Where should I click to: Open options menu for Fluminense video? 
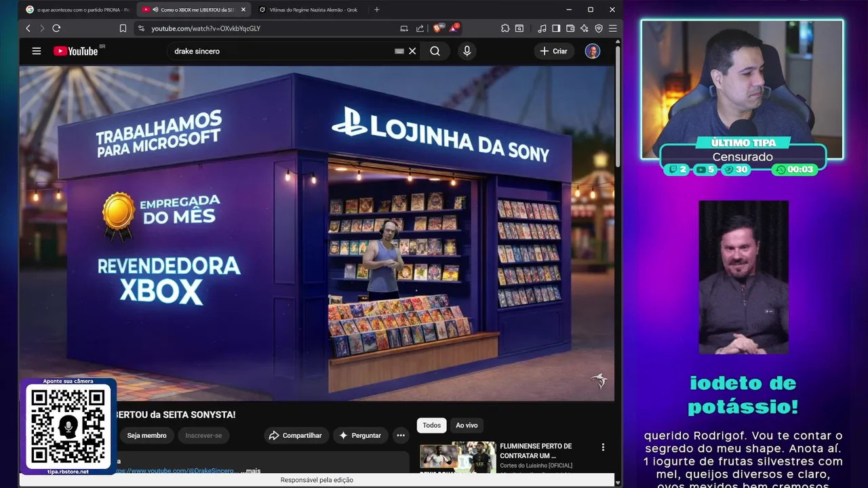tap(603, 447)
